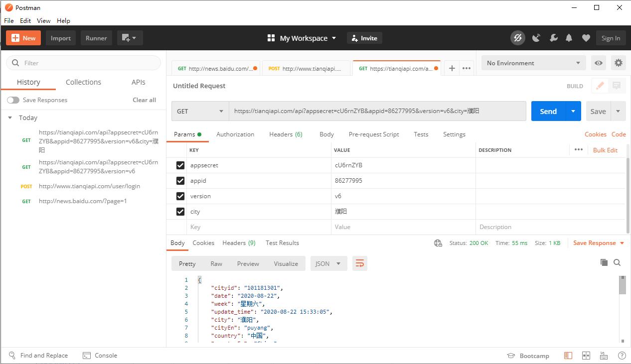The height and width of the screenshot is (364, 631).
Task: Open the Runner button
Action: pos(96,38)
